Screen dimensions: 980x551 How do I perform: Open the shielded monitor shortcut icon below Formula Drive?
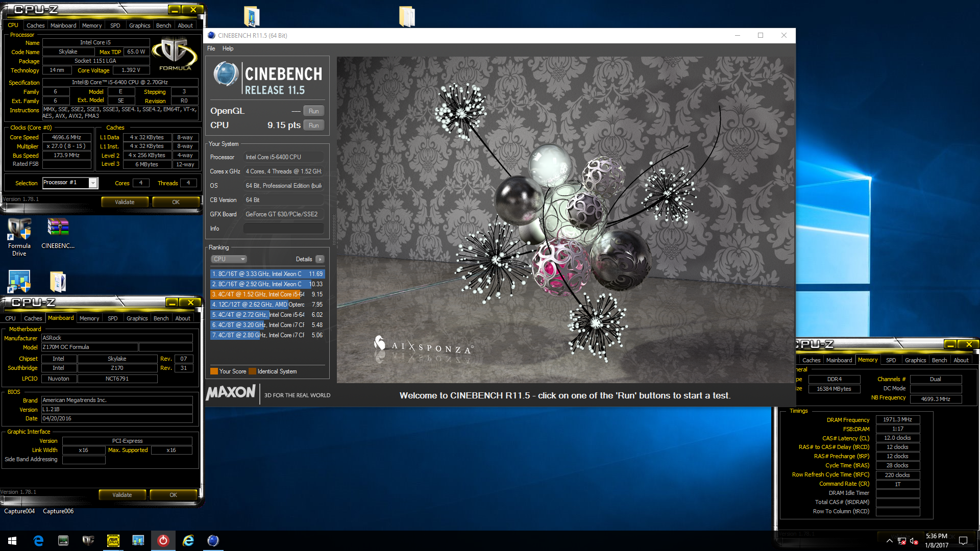pos(19,281)
